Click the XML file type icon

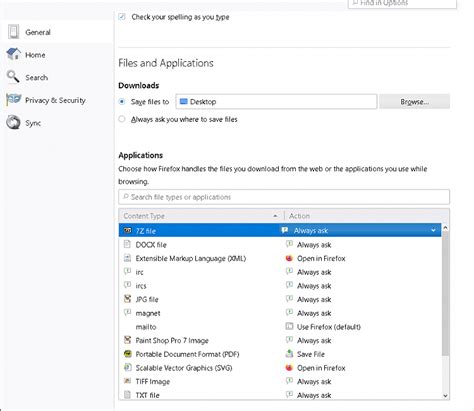tap(127, 258)
